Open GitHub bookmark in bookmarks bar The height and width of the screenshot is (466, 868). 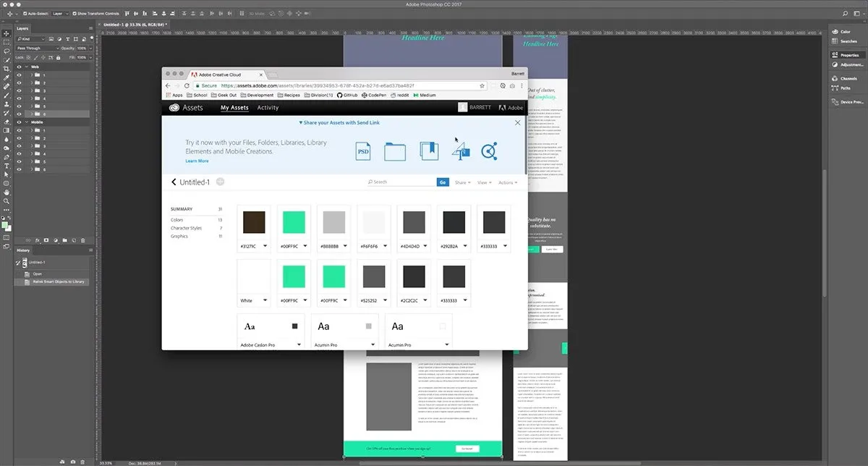pos(347,95)
